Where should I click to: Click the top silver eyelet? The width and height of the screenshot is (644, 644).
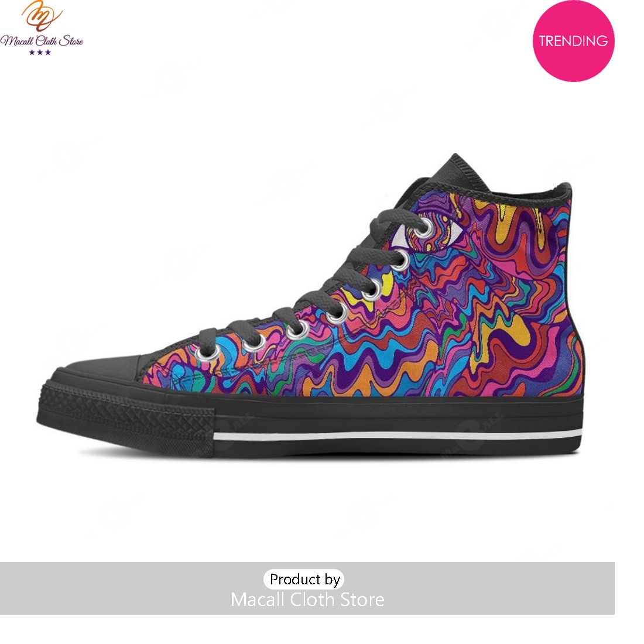(x=425, y=228)
